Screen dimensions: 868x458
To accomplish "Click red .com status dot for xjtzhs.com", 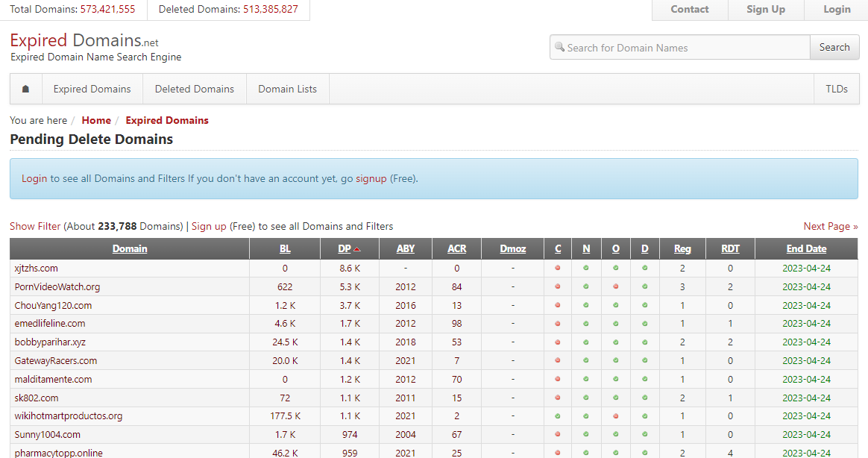I will 558,268.
